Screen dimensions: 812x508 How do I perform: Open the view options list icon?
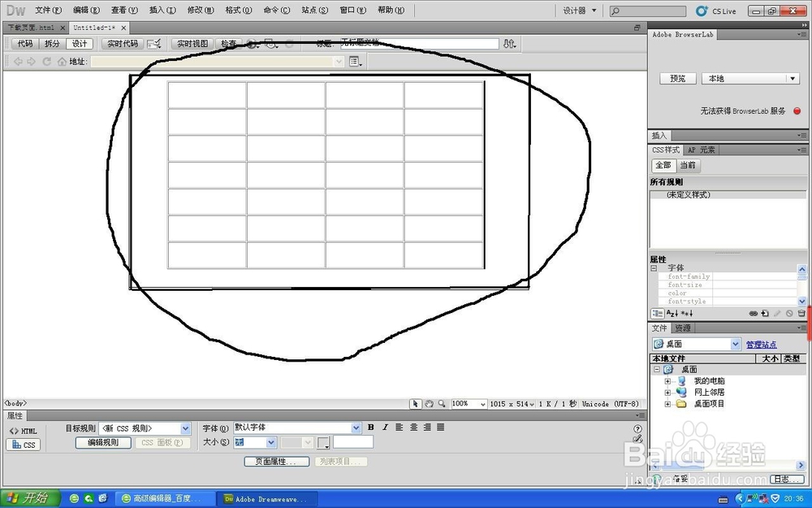point(356,62)
